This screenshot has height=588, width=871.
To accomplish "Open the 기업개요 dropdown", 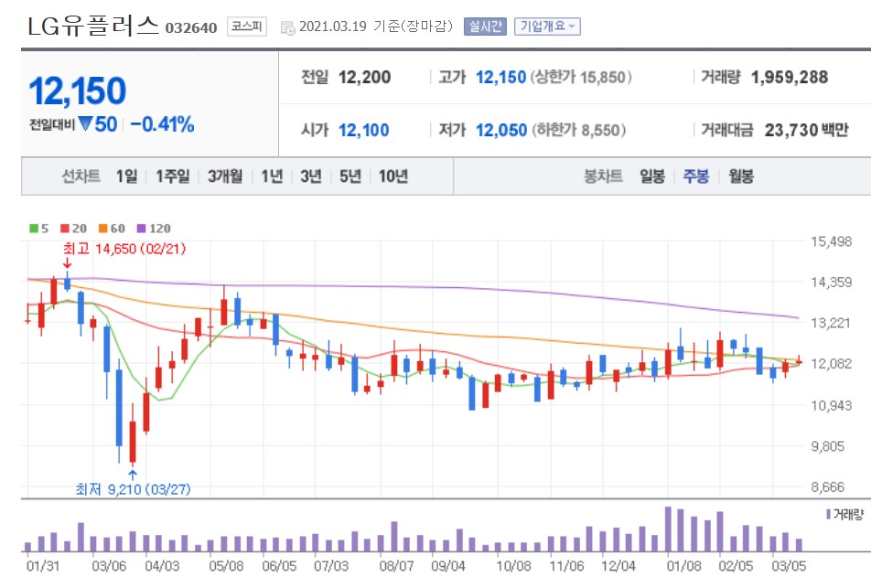I will (x=547, y=27).
